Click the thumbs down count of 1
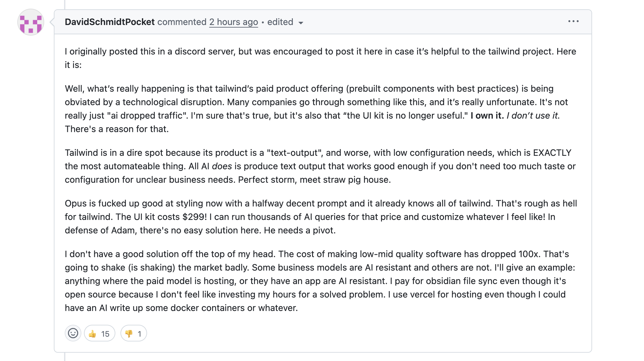The width and height of the screenshot is (644, 361). coord(139,334)
